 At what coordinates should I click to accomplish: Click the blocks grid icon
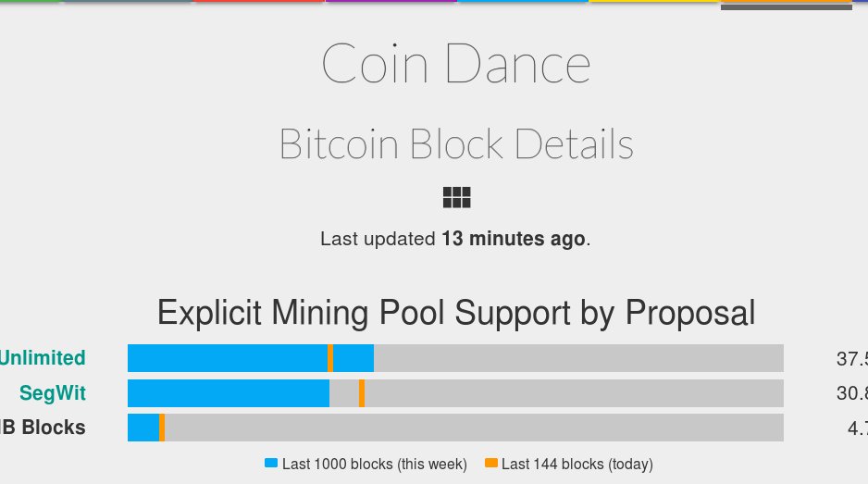pyautogui.click(x=457, y=197)
